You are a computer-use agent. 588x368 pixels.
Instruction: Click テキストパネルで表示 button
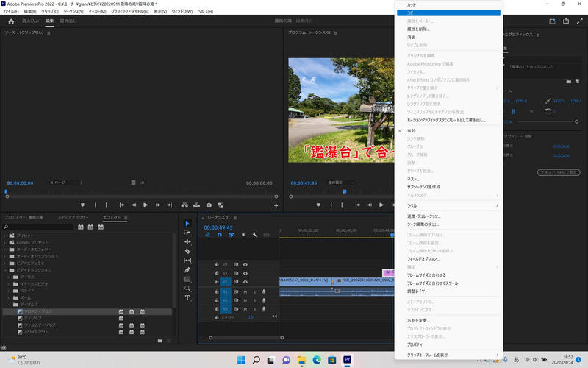tap(557, 171)
